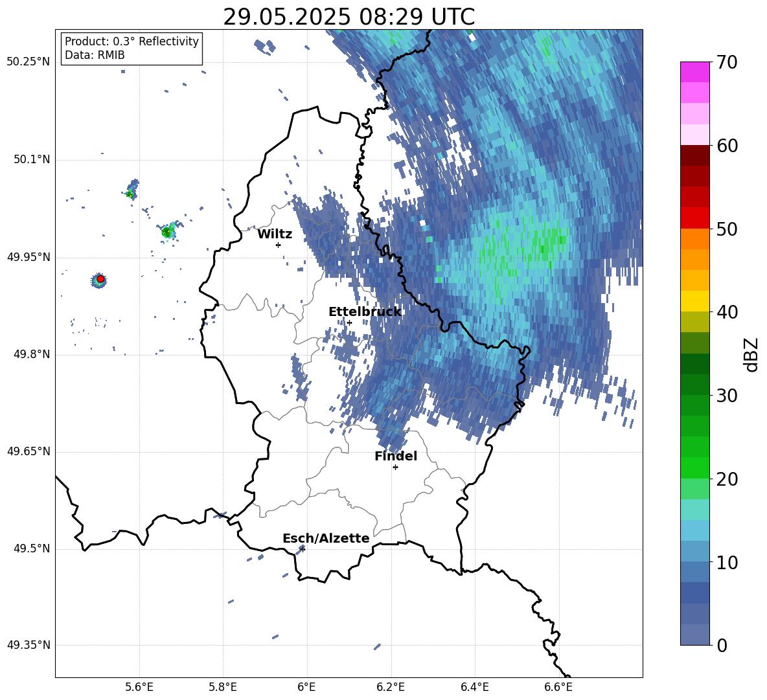
Task: Click the 5.6°E longitude label
Action: click(139, 687)
